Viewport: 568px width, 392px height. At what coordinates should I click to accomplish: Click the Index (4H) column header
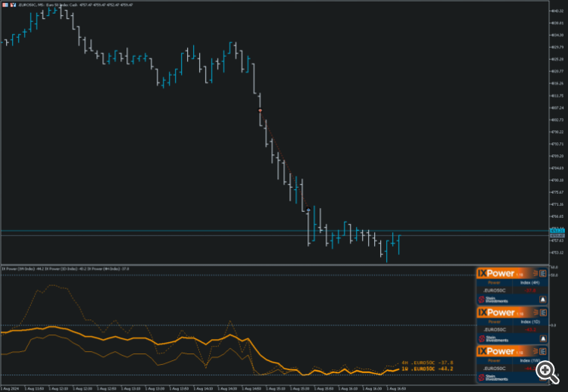point(530,283)
